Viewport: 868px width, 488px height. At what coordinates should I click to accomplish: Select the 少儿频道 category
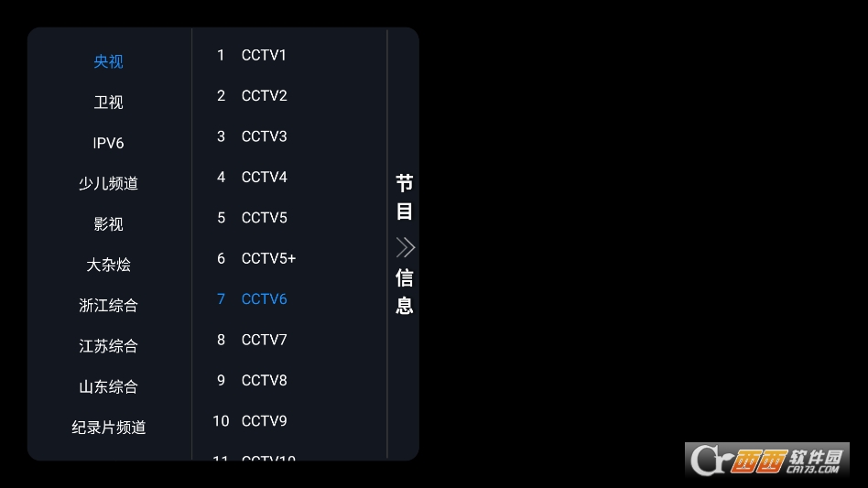[108, 183]
